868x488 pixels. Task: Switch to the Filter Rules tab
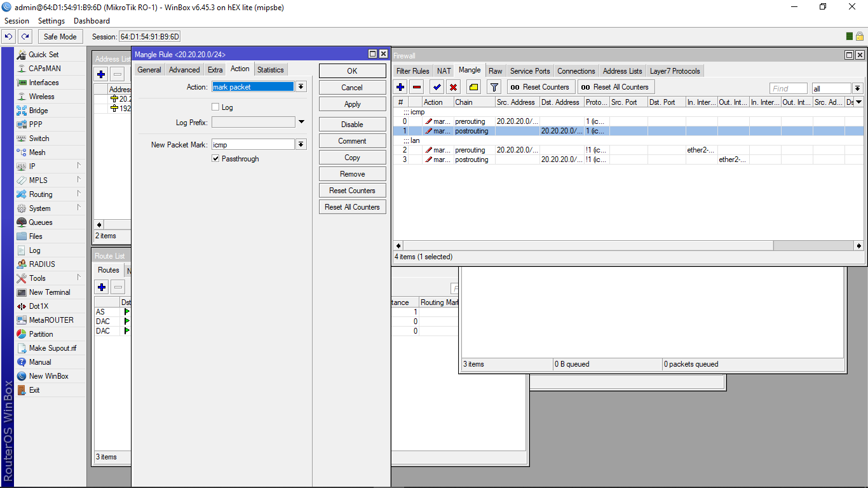(x=413, y=71)
